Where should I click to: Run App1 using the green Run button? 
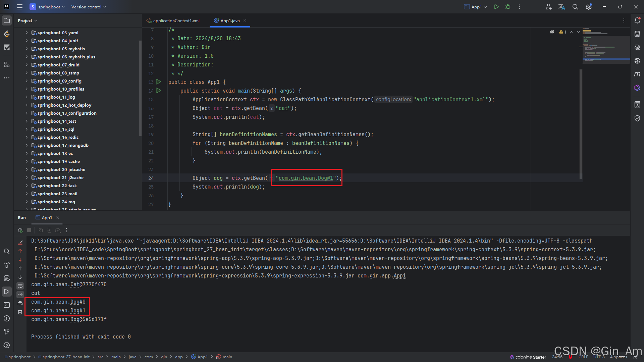(x=497, y=7)
